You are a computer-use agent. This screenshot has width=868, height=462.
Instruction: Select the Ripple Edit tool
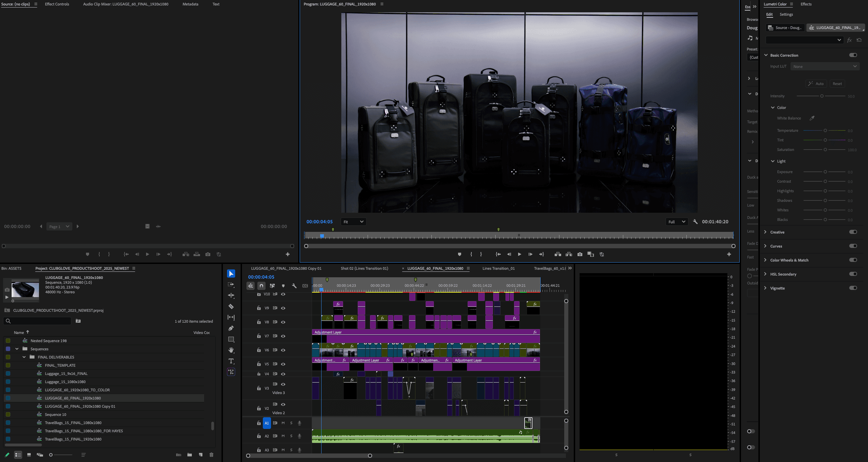(231, 295)
